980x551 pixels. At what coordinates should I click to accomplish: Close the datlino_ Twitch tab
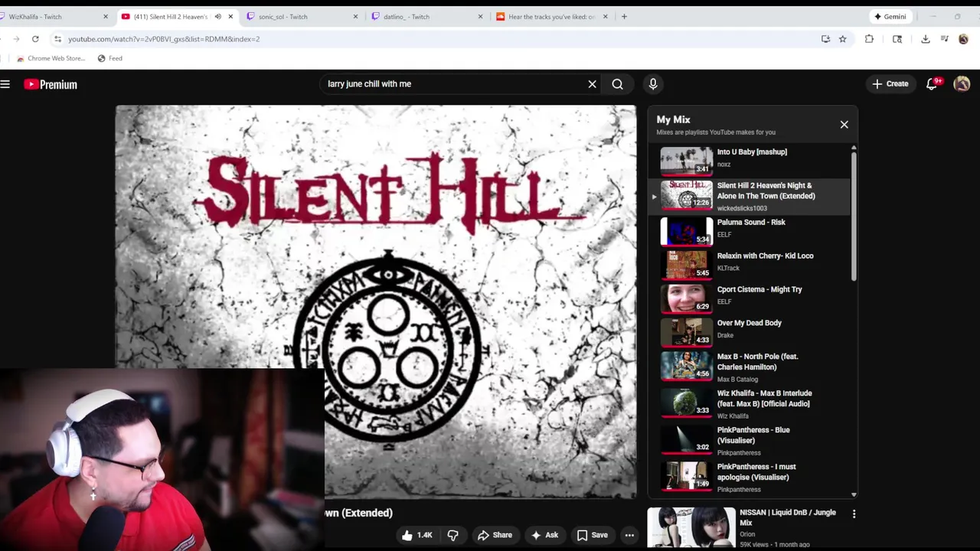[480, 16]
